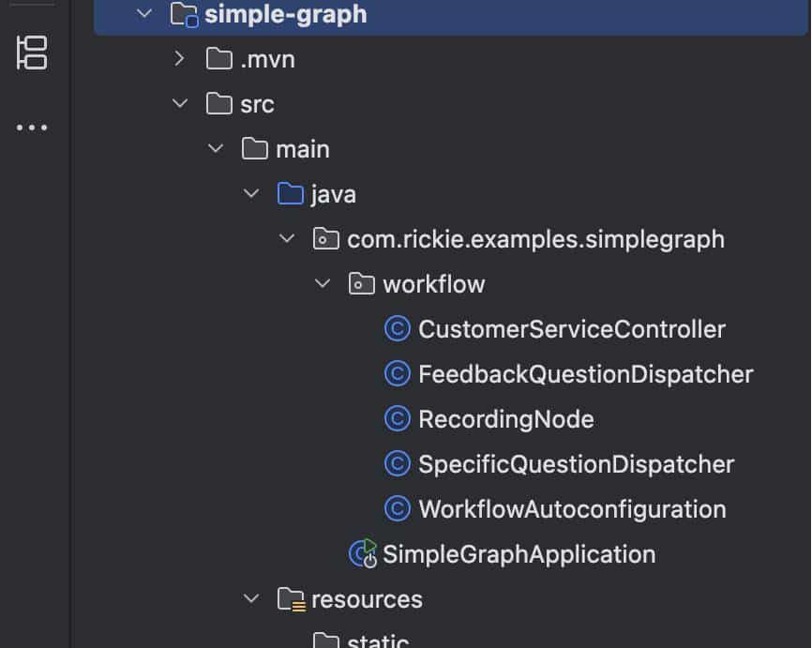This screenshot has width=812, height=648.
Task: Click the class icon next to SpecificQuestionDispatcher
Action: (x=398, y=464)
